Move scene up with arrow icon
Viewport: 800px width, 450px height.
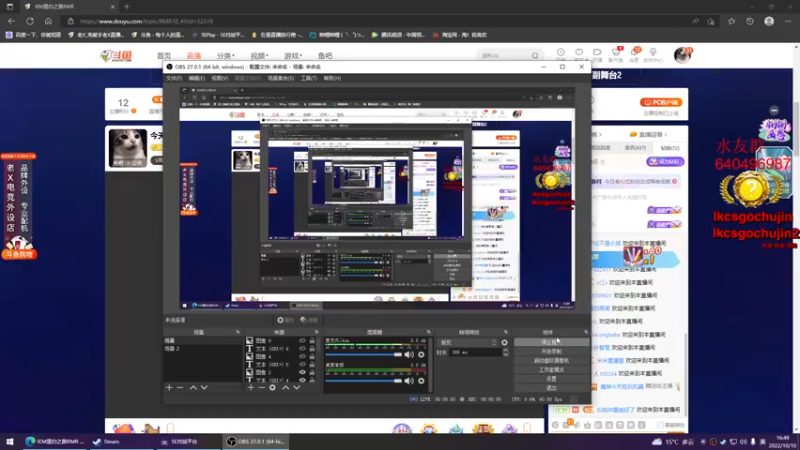pyautogui.click(x=193, y=388)
